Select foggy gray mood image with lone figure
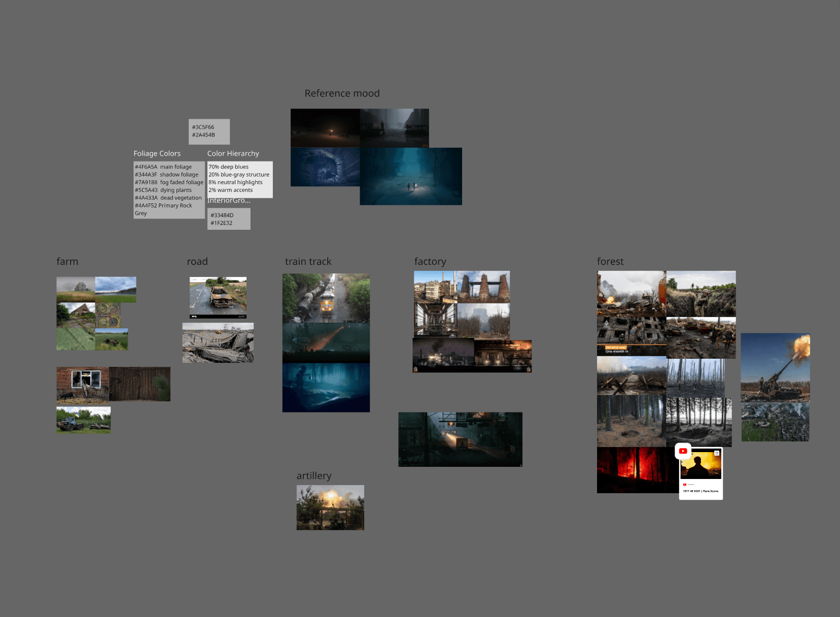Image resolution: width=840 pixels, height=617 pixels. pos(395,128)
